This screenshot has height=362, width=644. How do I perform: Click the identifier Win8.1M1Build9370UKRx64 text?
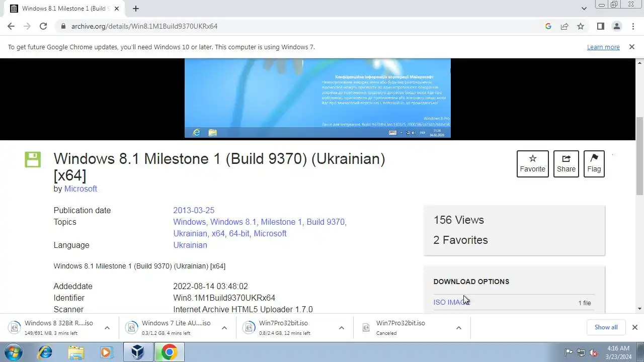click(x=224, y=298)
